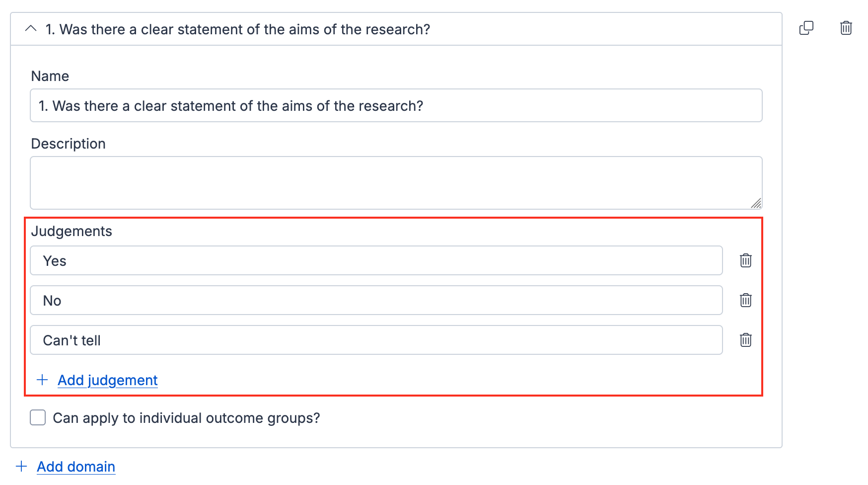Select the "No" judgement text field
The width and height of the screenshot is (868, 485).
[x=376, y=300]
